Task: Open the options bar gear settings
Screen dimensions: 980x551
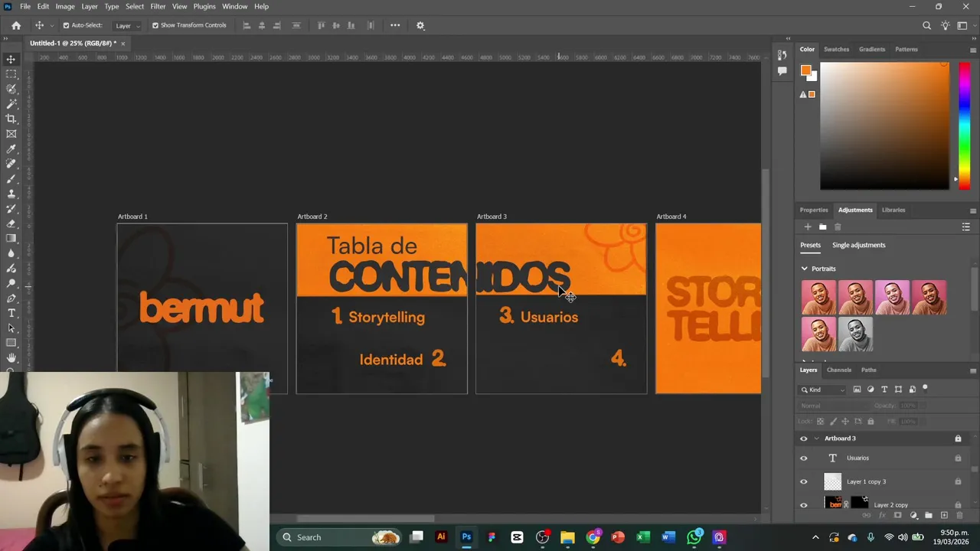Action: coord(420,25)
